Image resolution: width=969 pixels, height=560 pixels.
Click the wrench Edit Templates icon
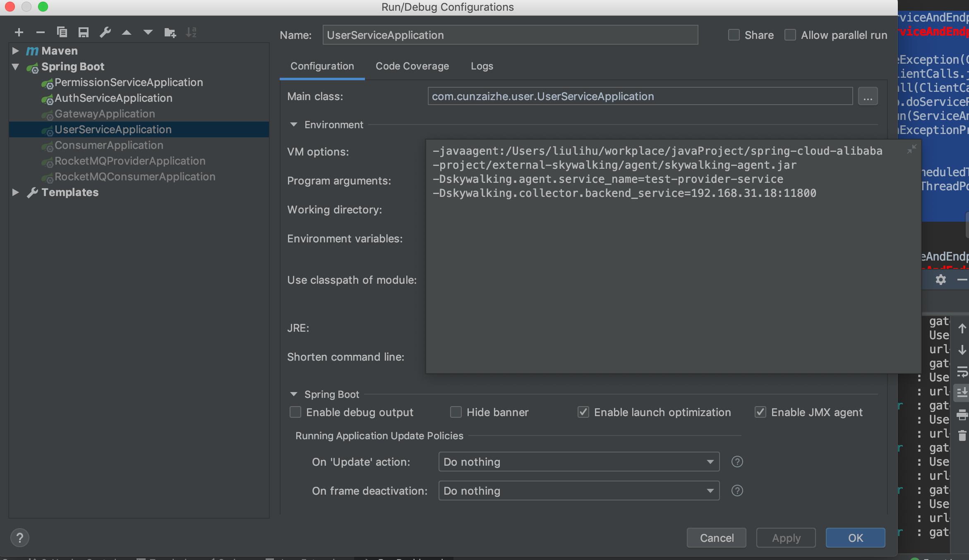[105, 32]
